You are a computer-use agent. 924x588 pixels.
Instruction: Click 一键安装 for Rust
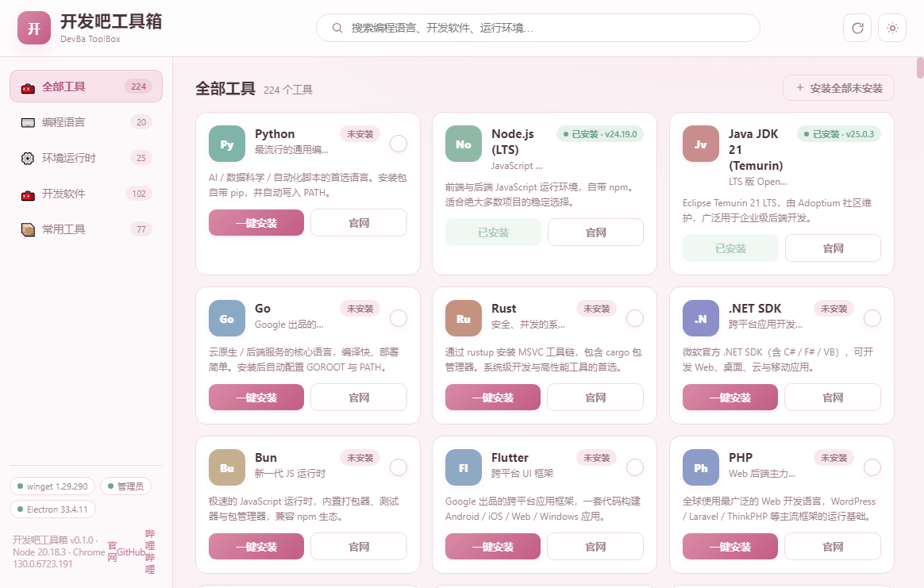tap(493, 397)
